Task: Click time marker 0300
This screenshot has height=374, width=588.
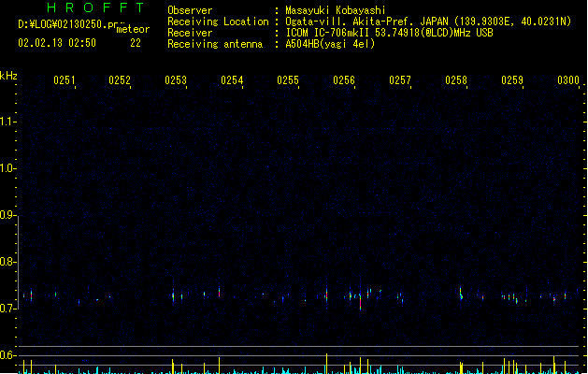Action: (x=568, y=80)
